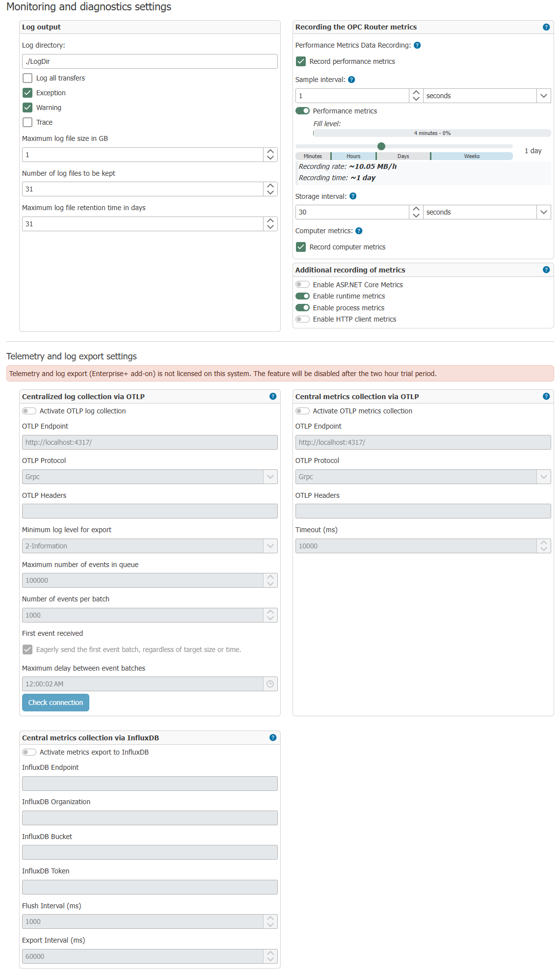Open help for Additional recording of metrics
This screenshot has width=560, height=976.
546,270
